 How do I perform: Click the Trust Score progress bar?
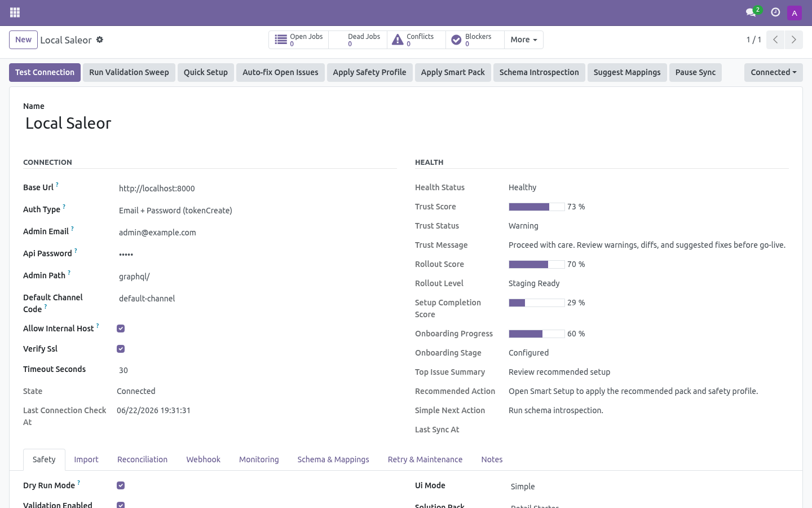[x=537, y=207]
